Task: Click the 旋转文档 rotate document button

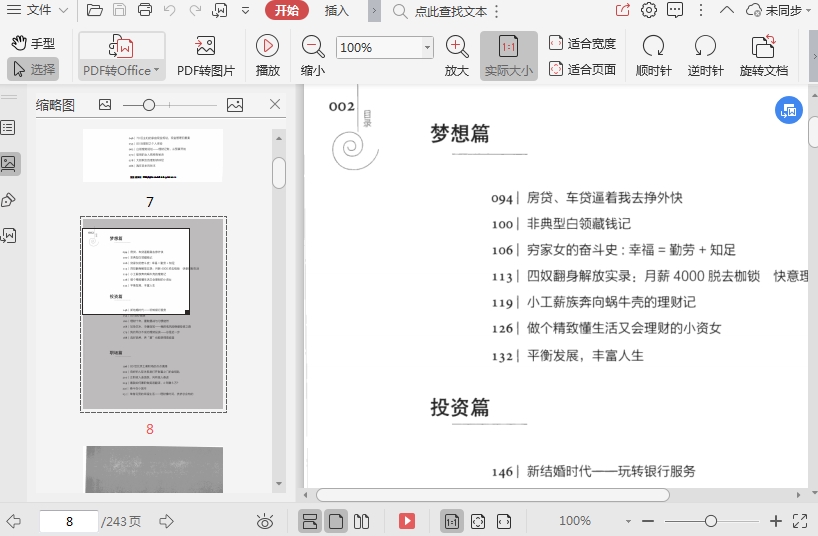Action: (x=764, y=56)
